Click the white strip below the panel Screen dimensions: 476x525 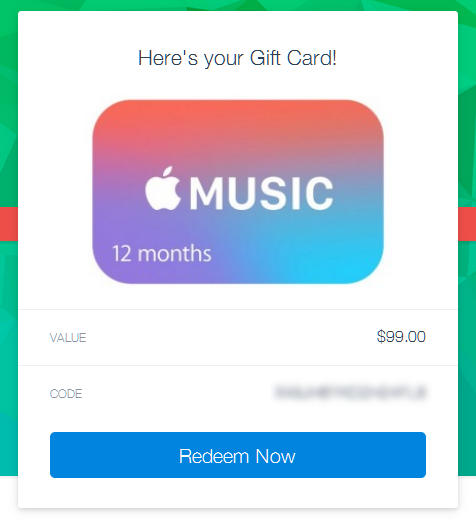238,517
